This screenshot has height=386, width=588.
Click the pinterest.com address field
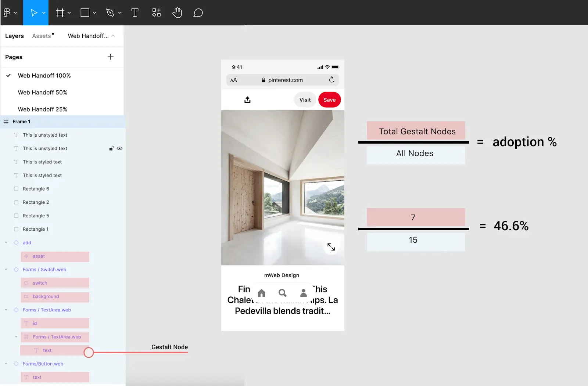[x=283, y=80]
